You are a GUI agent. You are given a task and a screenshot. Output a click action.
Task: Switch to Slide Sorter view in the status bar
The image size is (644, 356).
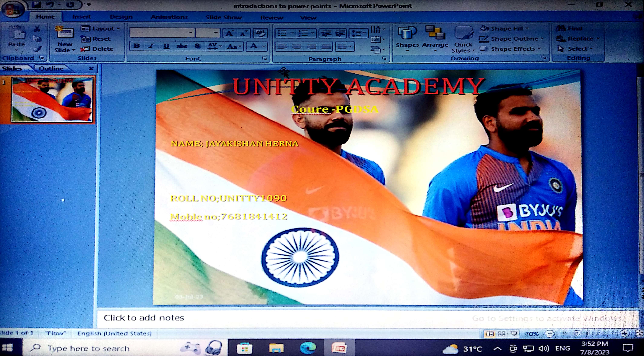point(501,334)
